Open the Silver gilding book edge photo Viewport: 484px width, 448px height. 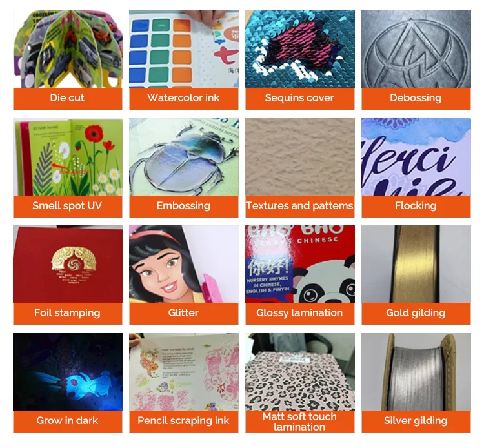tap(416, 372)
